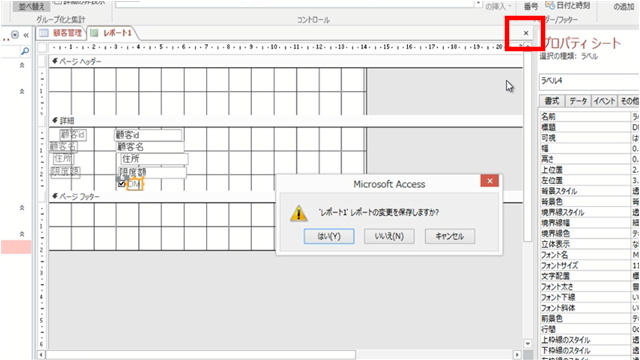This screenshot has height=360, width=640.
Task: Switch to the データ property tab
Action: pyautogui.click(x=578, y=101)
